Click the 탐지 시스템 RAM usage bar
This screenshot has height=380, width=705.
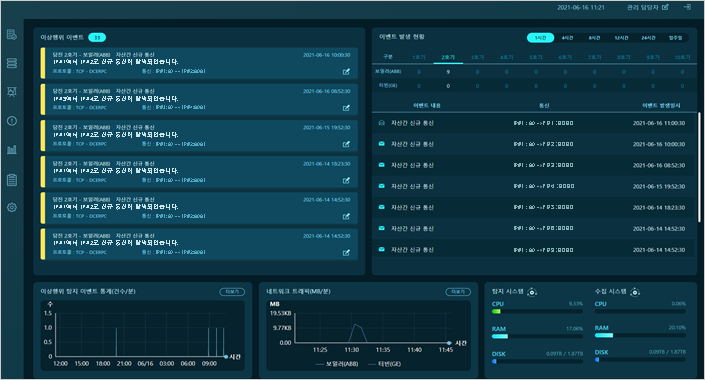tap(537, 336)
